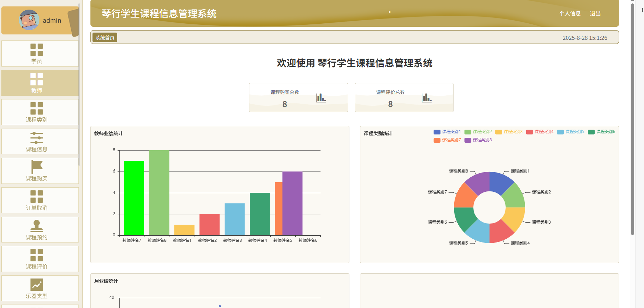644x308 pixels.
Task: Click the orange bar behind the purple bar
Action: click(278, 209)
